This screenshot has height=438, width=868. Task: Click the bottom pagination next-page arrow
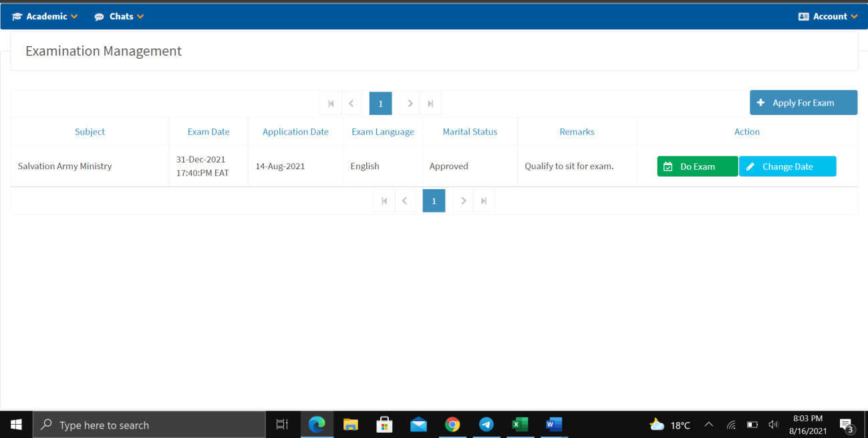pyautogui.click(x=463, y=201)
